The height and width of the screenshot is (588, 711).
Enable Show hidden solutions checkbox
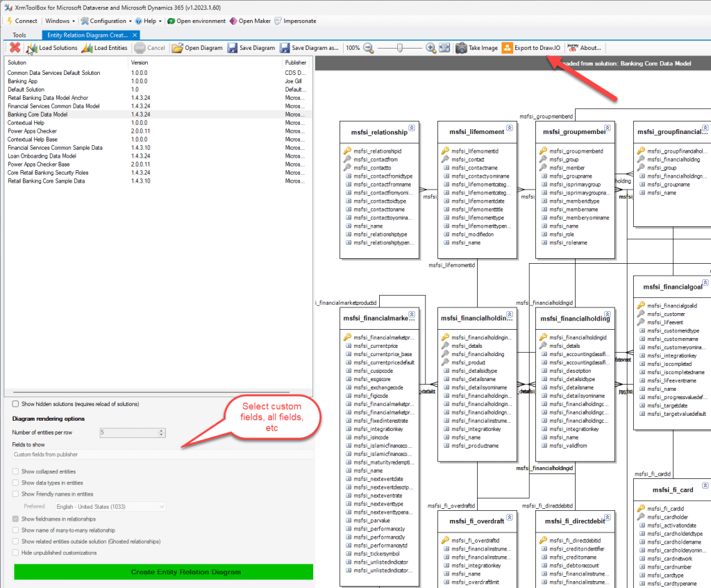click(x=16, y=404)
